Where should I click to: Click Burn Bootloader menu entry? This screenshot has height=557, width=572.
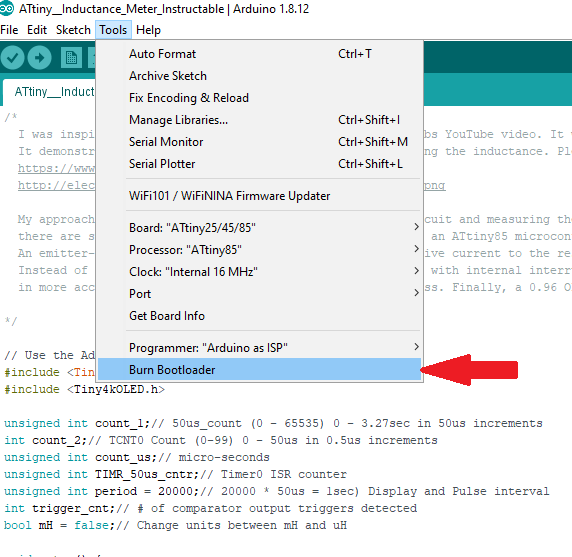click(259, 370)
